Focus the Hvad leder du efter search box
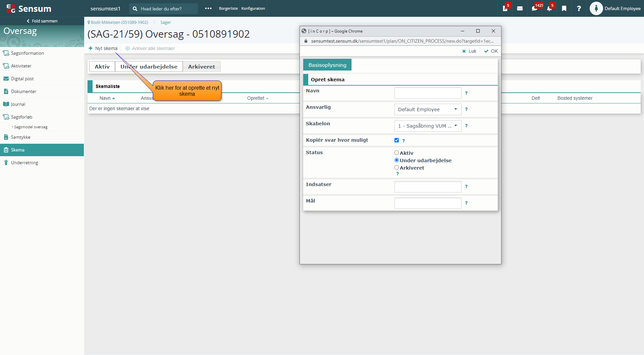The height and width of the screenshot is (355, 644). pyautogui.click(x=164, y=9)
